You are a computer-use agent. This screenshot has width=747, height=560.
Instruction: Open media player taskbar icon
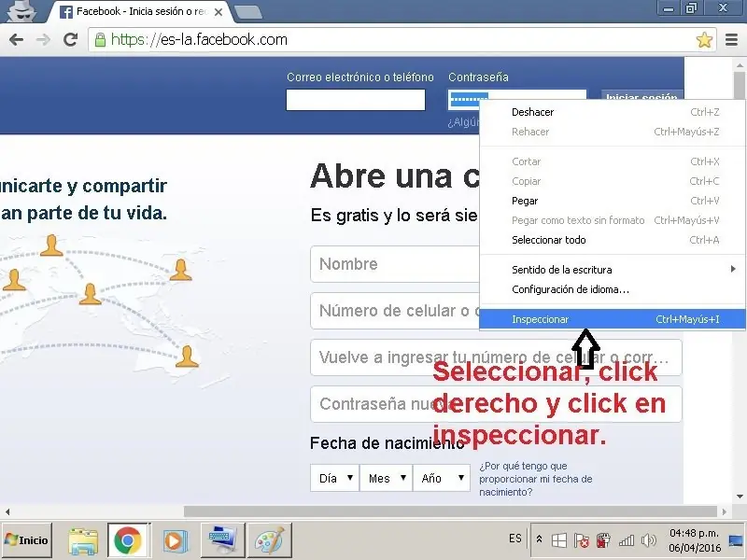pos(176,540)
